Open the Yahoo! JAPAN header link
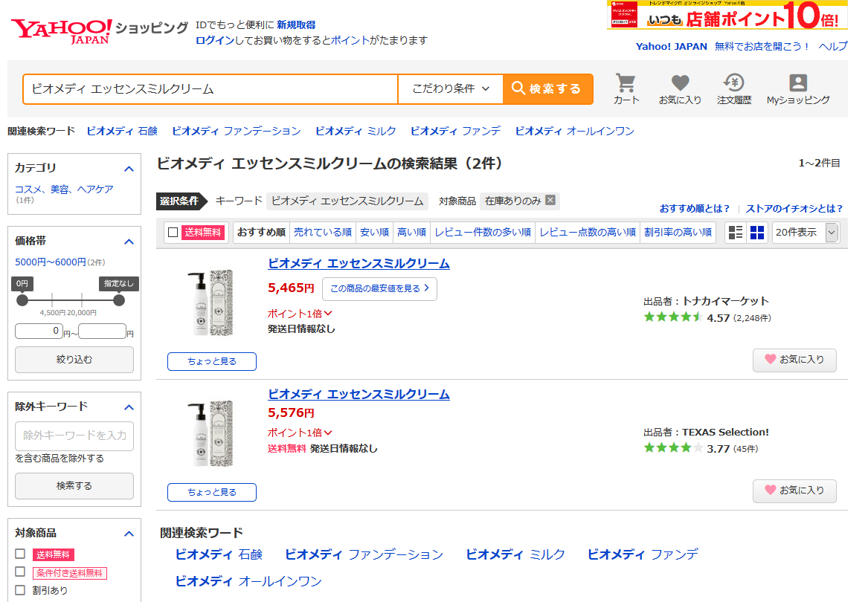This screenshot has width=868, height=602. (x=672, y=47)
